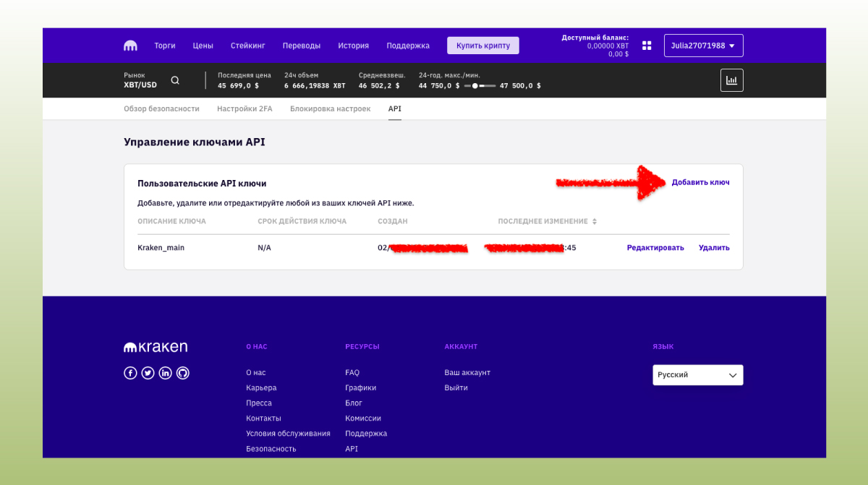Click the Kraken logo in the footer

click(x=155, y=346)
